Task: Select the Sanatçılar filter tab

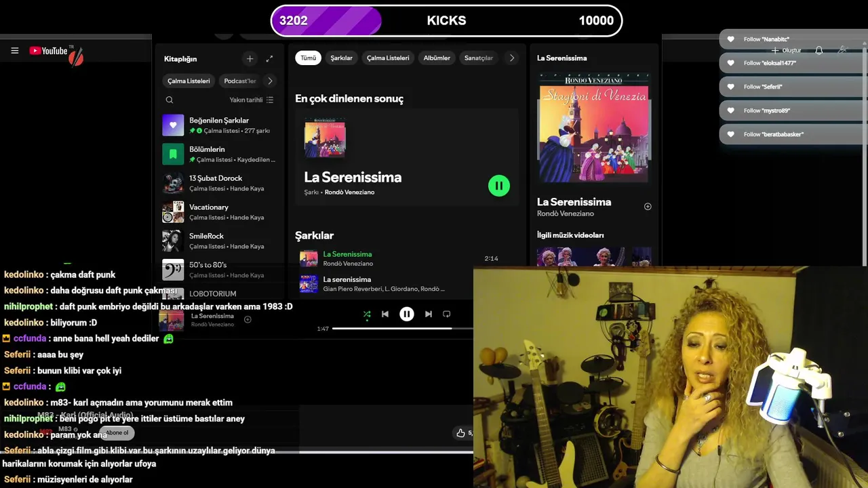Action: coord(479,58)
